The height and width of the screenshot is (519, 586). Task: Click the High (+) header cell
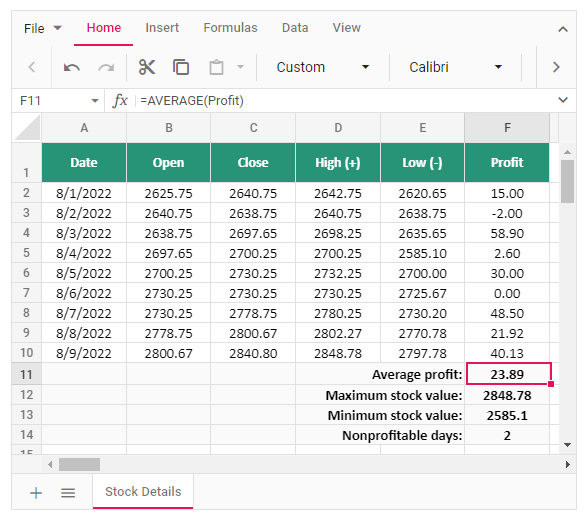(x=338, y=163)
